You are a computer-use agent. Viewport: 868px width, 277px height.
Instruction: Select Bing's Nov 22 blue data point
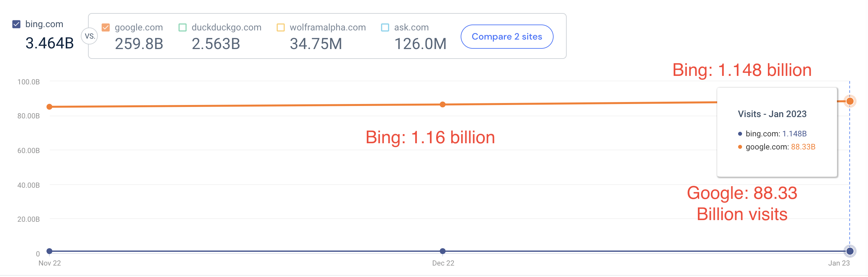pos(49,251)
